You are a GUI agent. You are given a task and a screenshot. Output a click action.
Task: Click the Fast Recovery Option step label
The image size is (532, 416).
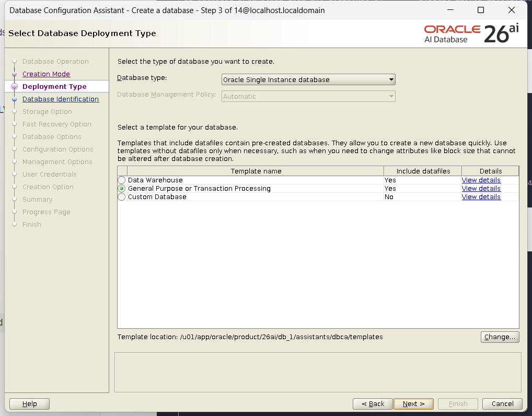pyautogui.click(x=56, y=124)
